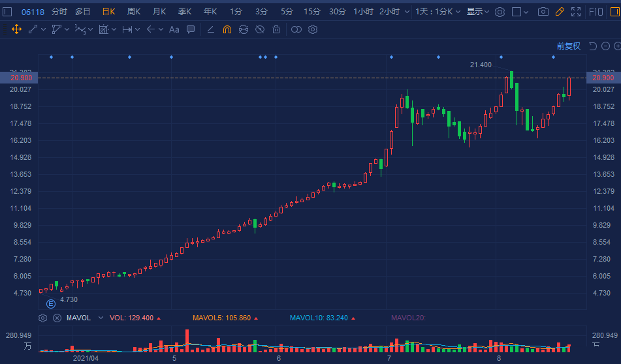Screen dimensions: 621x364
Task: Select the move crosshair cursor tool
Action: (16, 29)
